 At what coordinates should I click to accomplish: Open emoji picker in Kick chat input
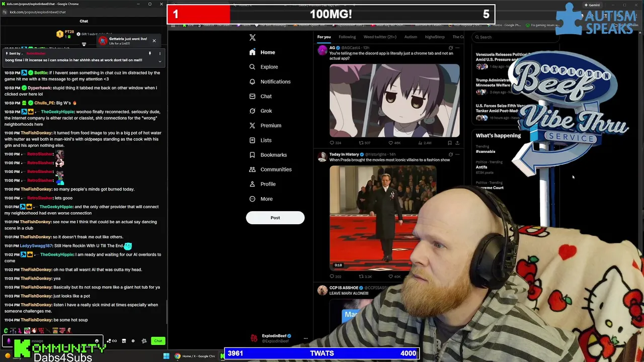[x=97, y=341]
